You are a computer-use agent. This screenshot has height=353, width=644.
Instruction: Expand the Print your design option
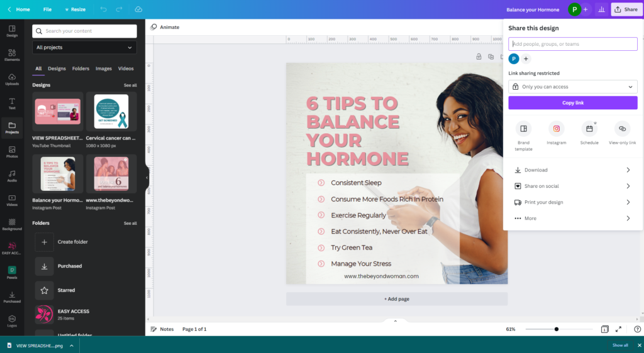pyautogui.click(x=572, y=202)
